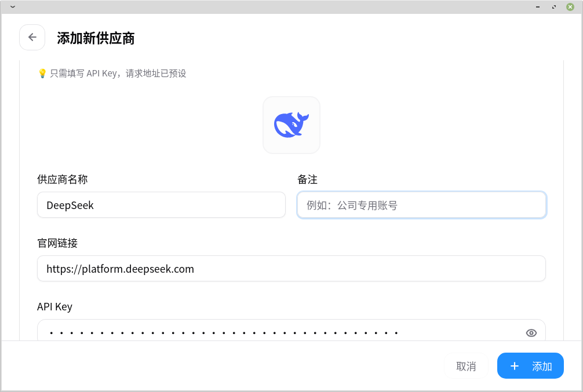The width and height of the screenshot is (583, 392).
Task: Cancel with the 取消 button
Action: click(x=466, y=366)
